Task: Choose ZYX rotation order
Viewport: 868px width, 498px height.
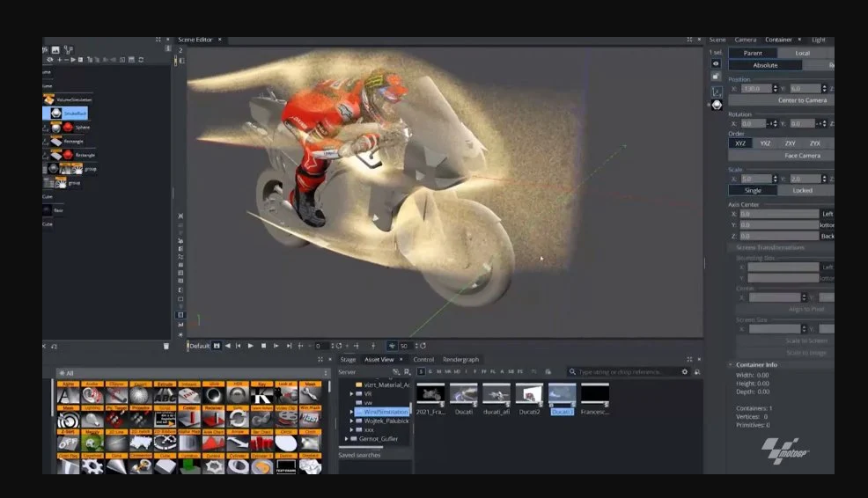Action: [x=815, y=143]
